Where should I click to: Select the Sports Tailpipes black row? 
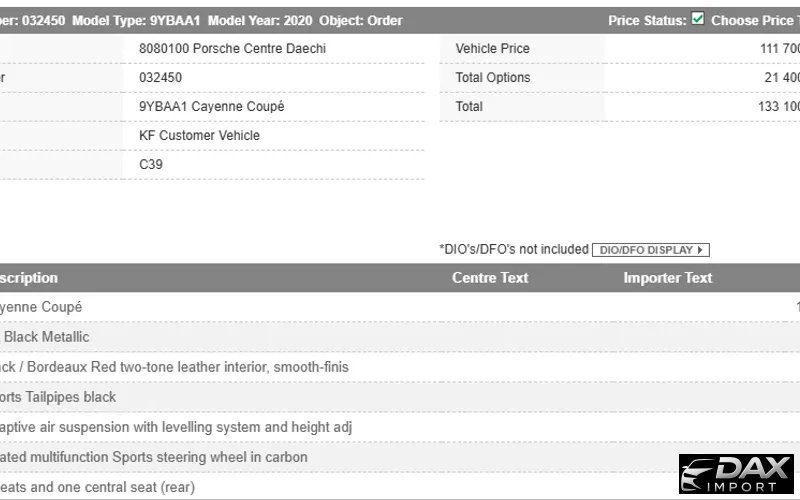tap(58, 397)
